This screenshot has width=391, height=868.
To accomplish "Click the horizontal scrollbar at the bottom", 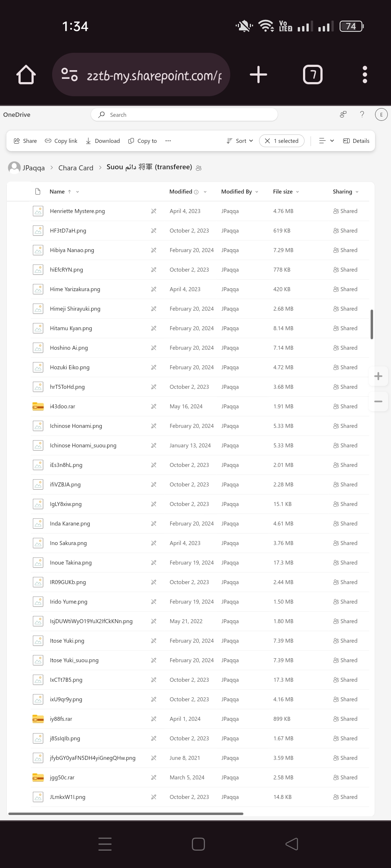I will click(126, 814).
